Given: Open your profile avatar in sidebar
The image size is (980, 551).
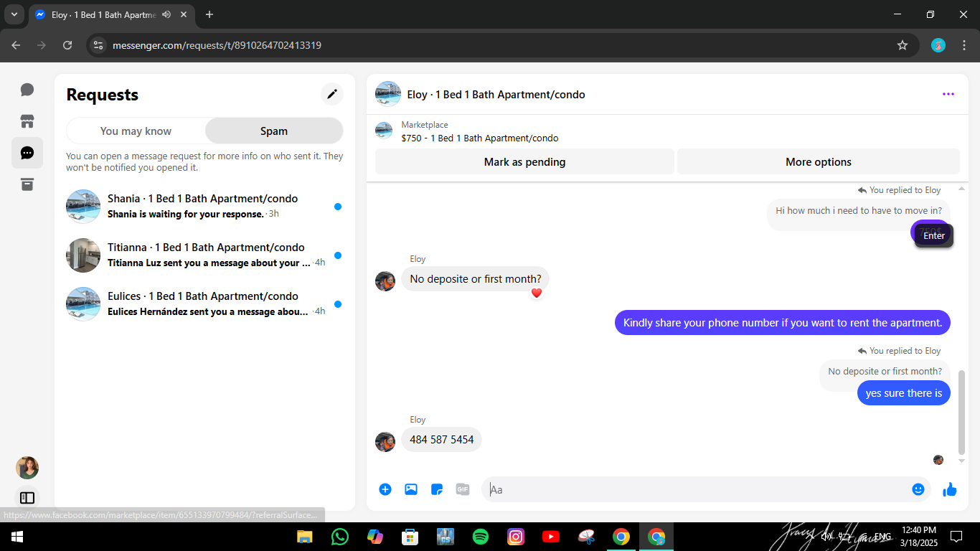Looking at the screenshot, I should point(27,468).
